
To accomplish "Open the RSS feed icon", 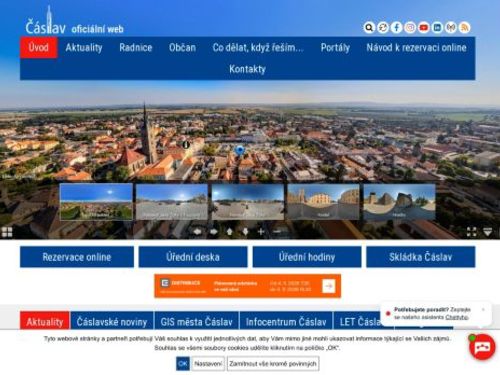I will (x=465, y=27).
